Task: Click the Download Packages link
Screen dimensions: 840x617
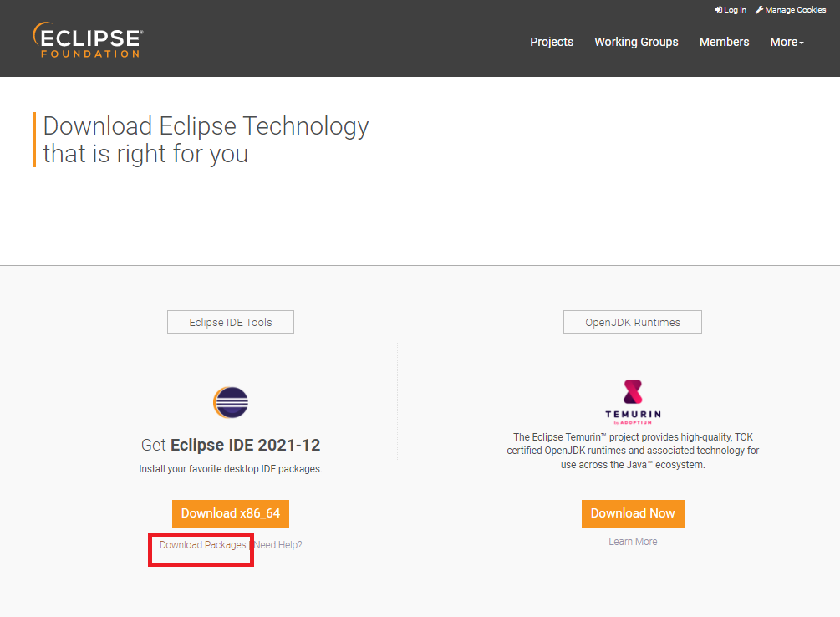Action: (202, 545)
